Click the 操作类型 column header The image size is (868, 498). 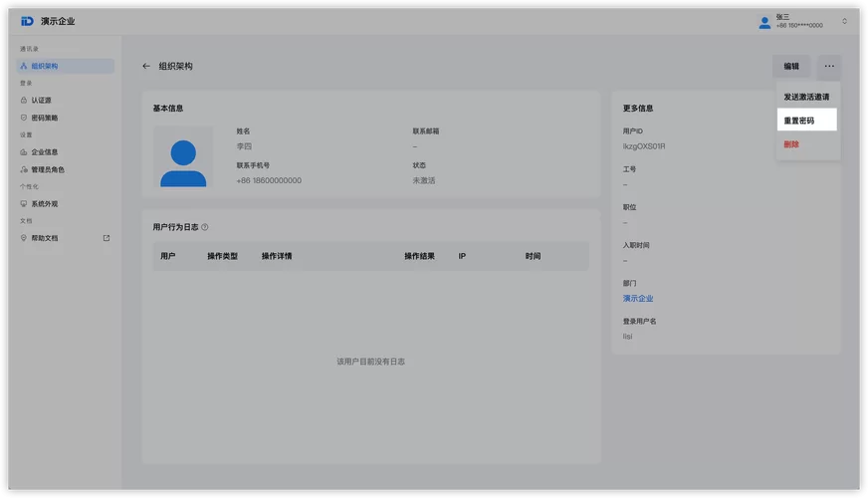click(x=223, y=256)
